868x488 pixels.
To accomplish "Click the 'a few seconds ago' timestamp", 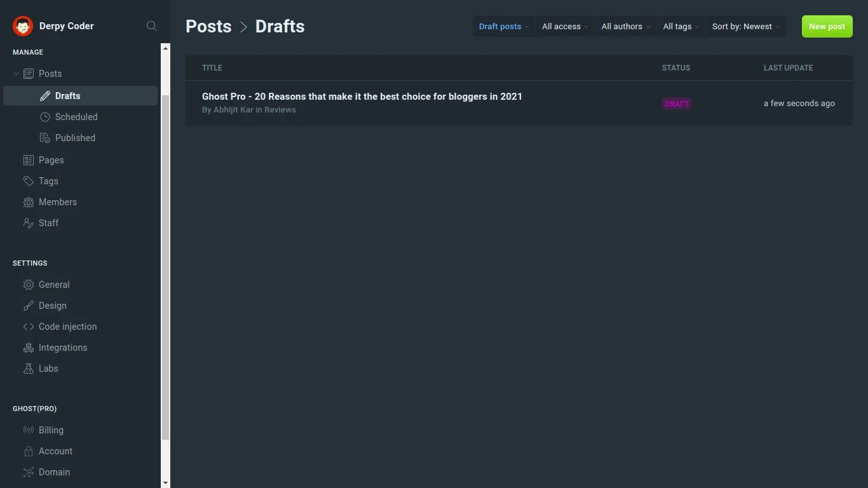I will 799,104.
